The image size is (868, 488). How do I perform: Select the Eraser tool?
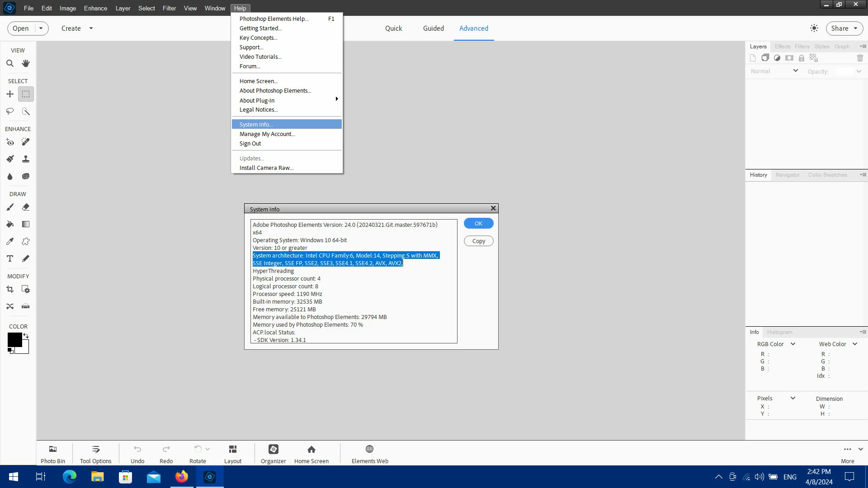pos(26,207)
